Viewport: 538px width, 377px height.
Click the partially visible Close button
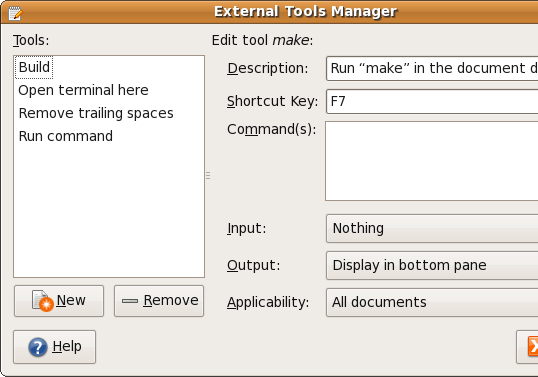pyautogui.click(x=527, y=347)
